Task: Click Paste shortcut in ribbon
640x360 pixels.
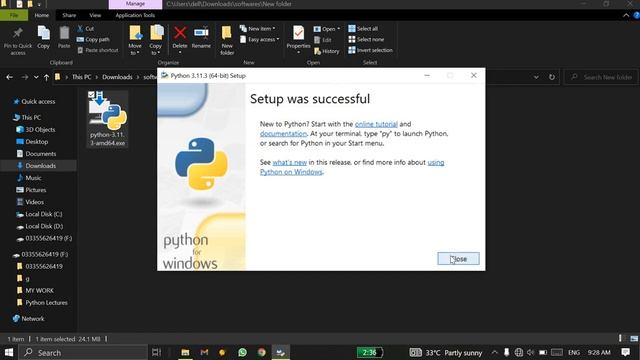Action: click(98, 50)
